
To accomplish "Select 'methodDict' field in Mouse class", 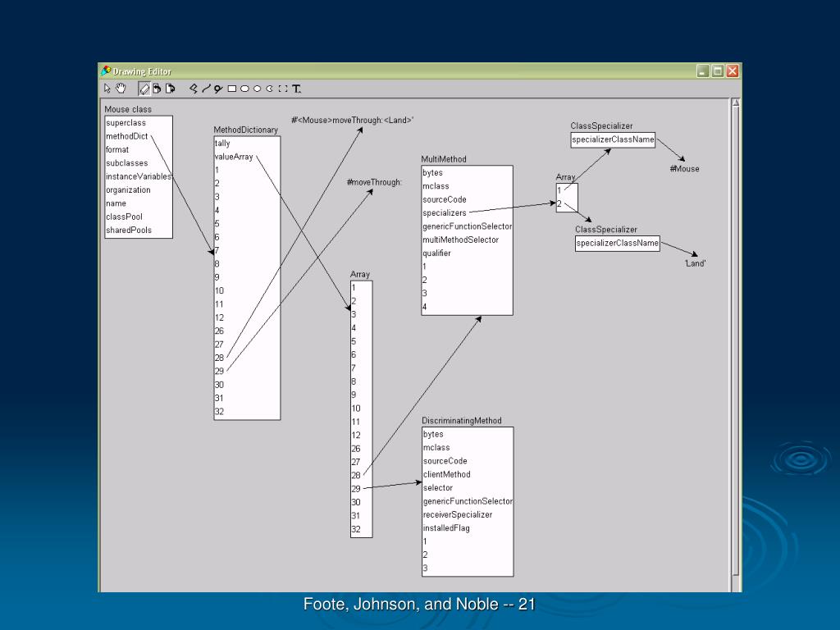I will [x=127, y=136].
